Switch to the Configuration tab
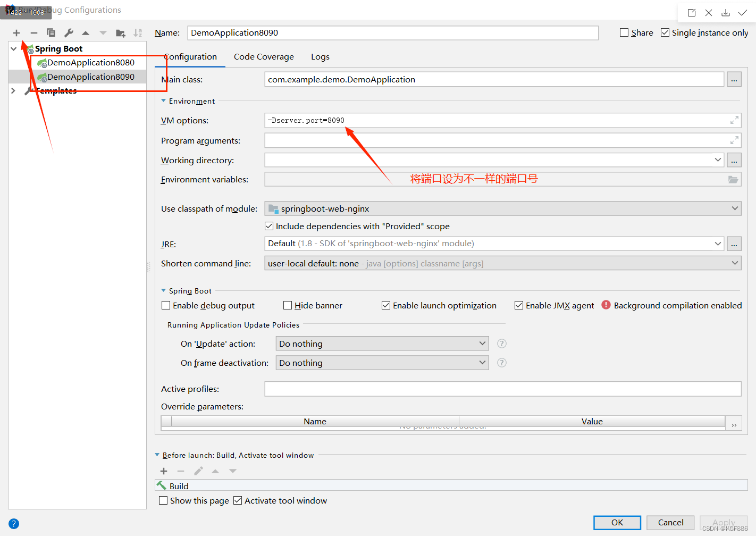 pyautogui.click(x=190, y=57)
